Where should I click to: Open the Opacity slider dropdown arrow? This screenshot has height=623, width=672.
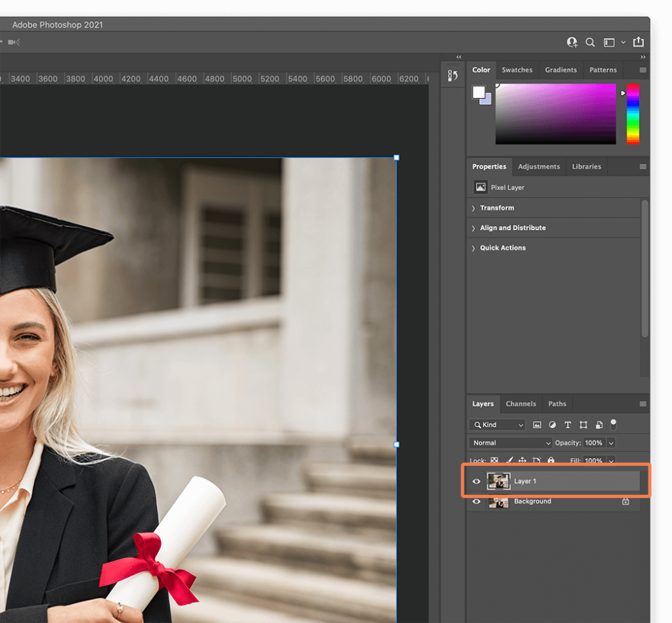click(x=612, y=443)
